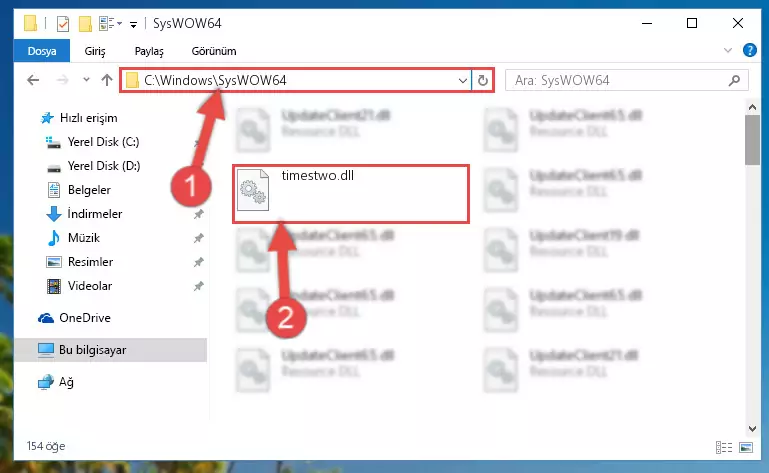Click the pin icon beside Videolar
Image resolution: width=769 pixels, height=473 pixels.
pyautogui.click(x=198, y=286)
